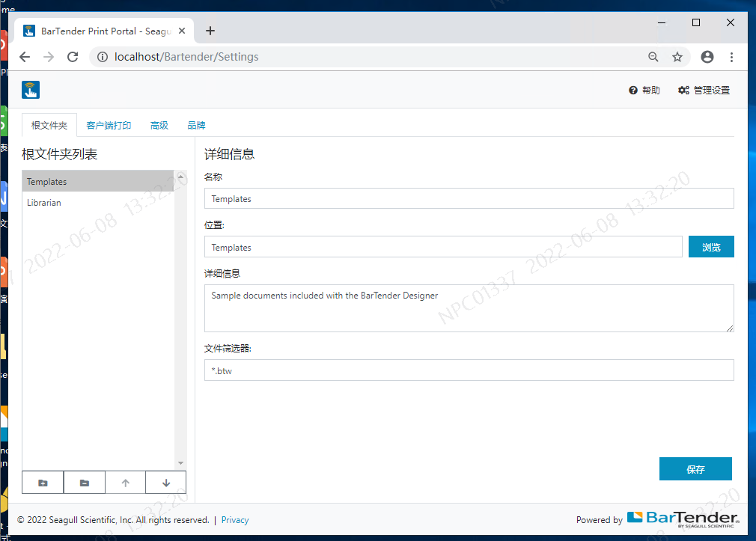Open Chrome's three-dot menu
This screenshot has height=541, width=756.
(x=731, y=56)
